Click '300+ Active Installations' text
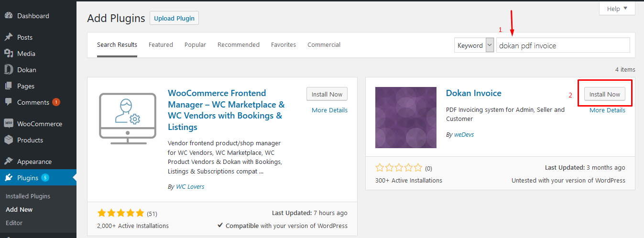Viewport: 644px width, 238px height. coord(409,180)
